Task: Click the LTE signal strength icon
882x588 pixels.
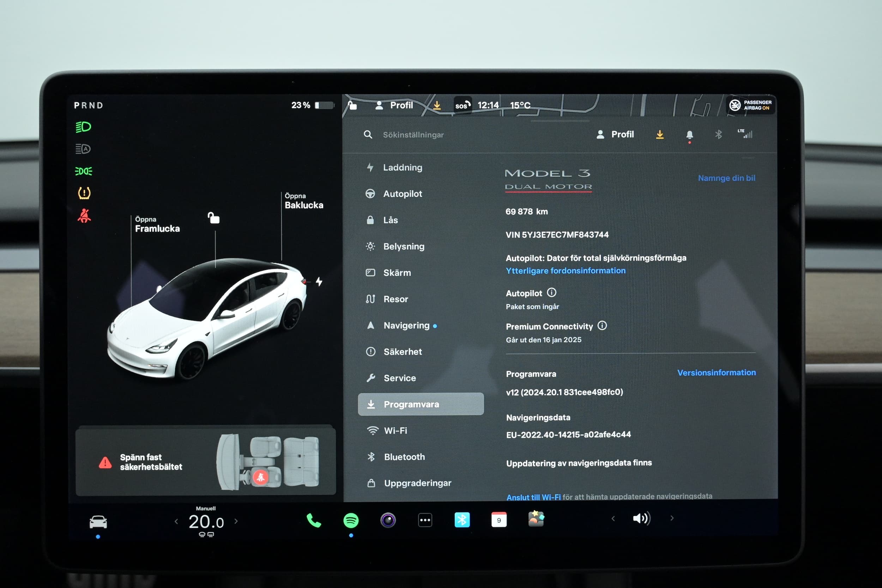Action: click(745, 133)
